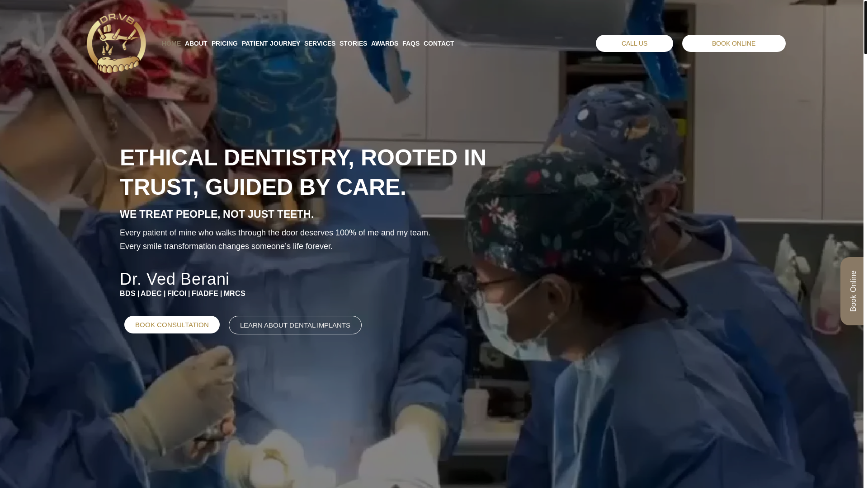Click the Dr. Ved Berani name text
868x488 pixels.
pos(175,279)
